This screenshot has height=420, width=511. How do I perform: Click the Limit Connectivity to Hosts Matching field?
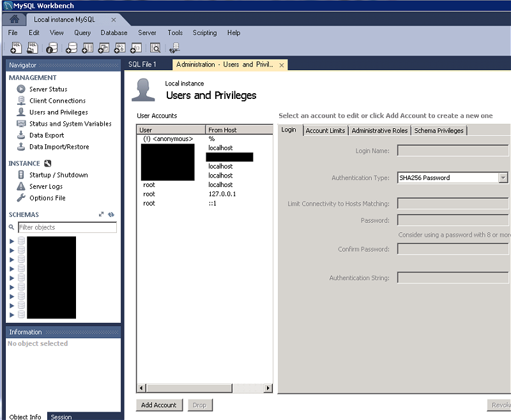click(453, 204)
